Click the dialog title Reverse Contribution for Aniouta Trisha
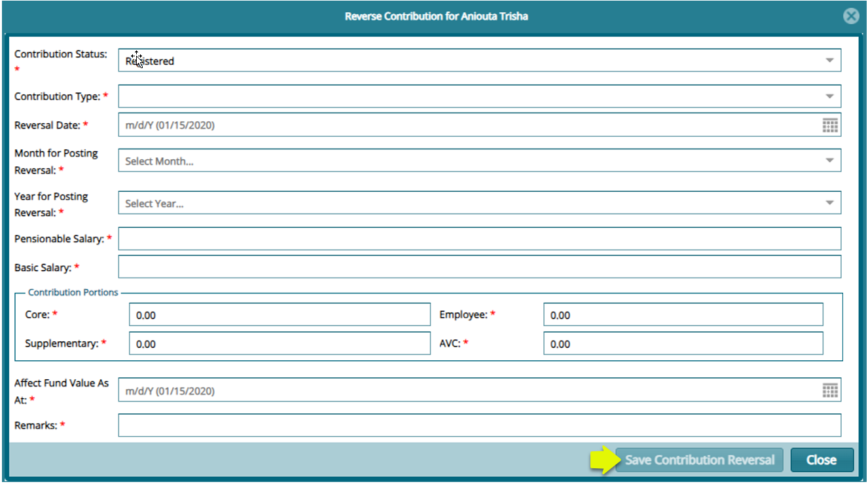This screenshot has width=868, height=484. 436,16
